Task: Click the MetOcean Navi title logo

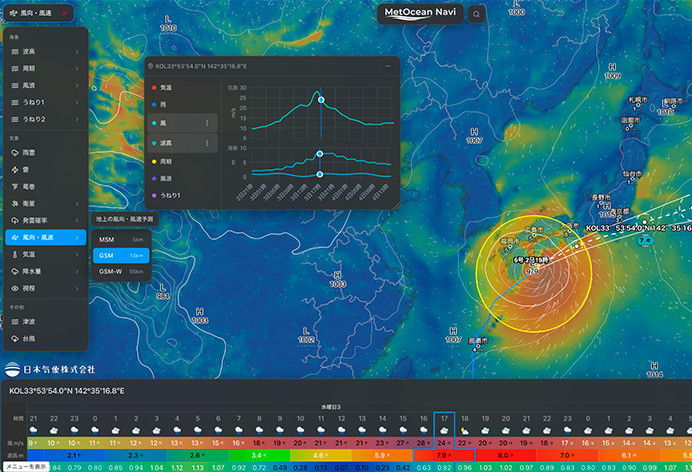Action: click(x=420, y=13)
